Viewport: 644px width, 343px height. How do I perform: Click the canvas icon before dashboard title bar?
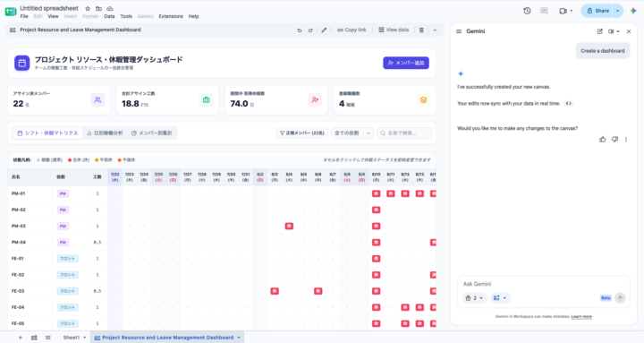(x=13, y=30)
